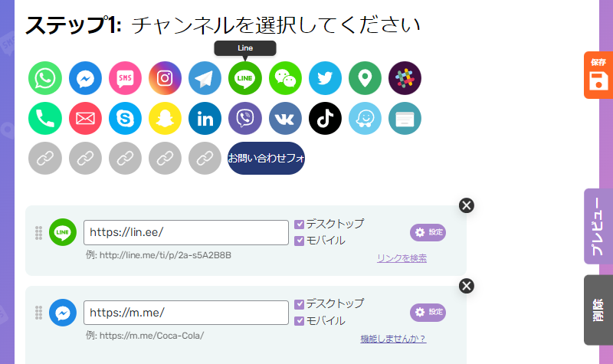613x364 pixels.
Task: Open 設定 settings for the Messenger channel
Action: 428,312
